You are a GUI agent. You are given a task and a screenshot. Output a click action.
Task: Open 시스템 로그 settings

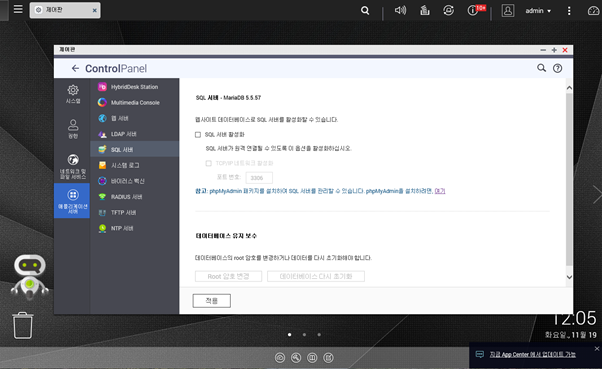coord(134,165)
